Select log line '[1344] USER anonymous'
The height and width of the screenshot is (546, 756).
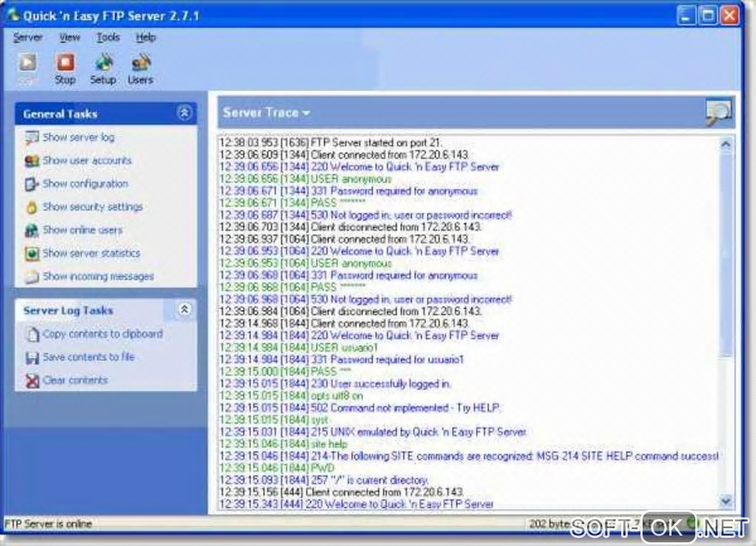[x=305, y=179]
